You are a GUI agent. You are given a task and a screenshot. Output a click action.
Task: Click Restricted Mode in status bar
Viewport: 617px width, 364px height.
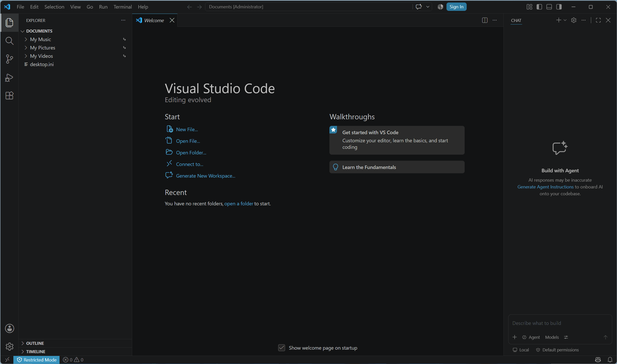pyautogui.click(x=37, y=360)
